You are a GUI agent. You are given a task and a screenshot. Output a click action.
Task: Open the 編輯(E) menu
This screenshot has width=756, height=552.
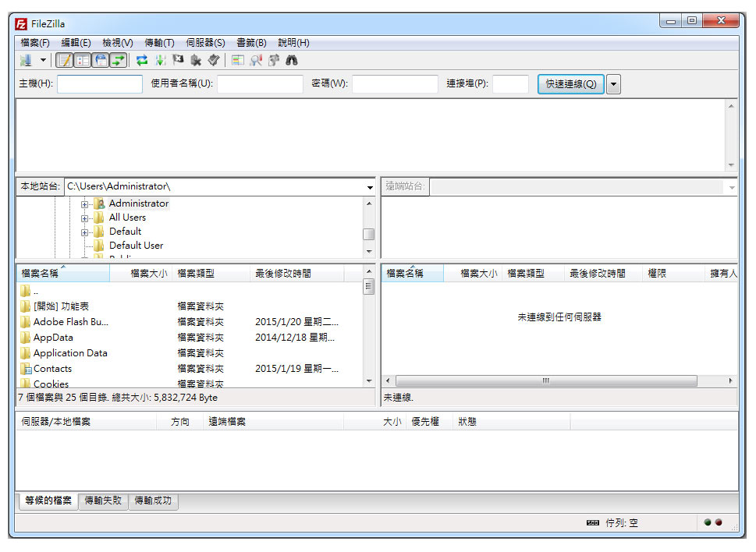click(x=76, y=43)
